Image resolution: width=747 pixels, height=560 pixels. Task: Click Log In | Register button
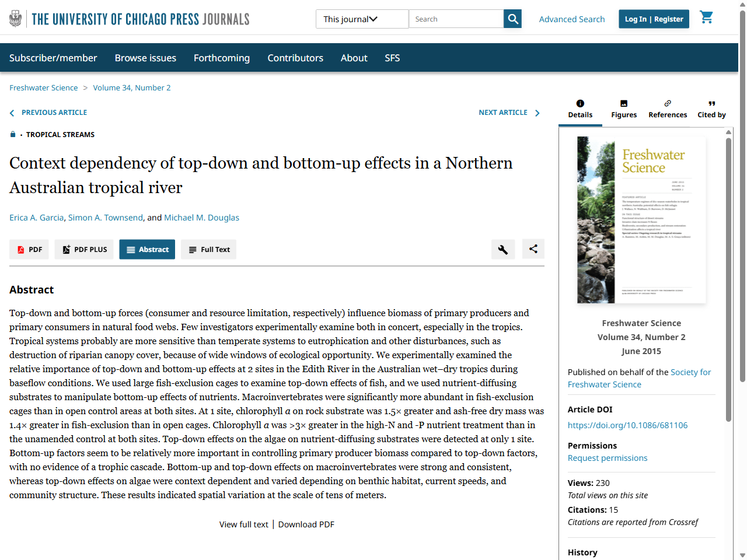tap(654, 19)
